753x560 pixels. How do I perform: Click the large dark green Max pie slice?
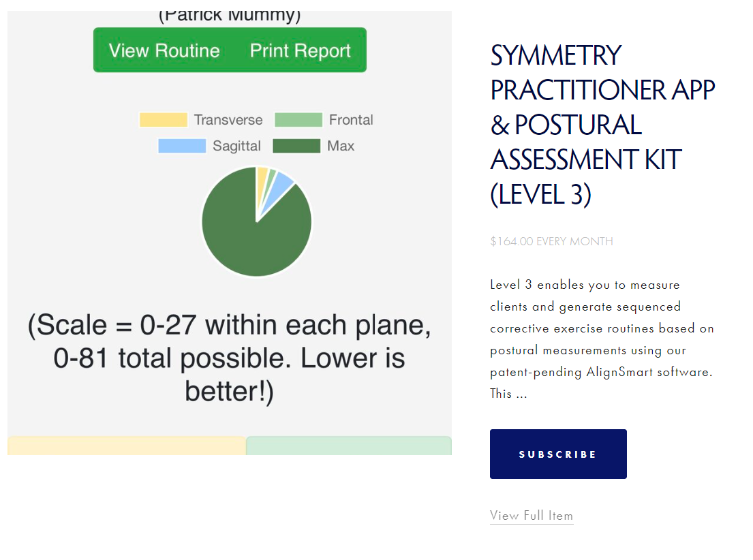252,238
